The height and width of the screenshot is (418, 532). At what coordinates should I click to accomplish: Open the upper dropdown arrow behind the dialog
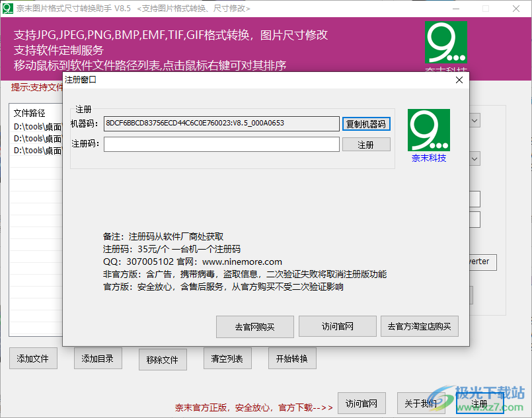point(475,121)
